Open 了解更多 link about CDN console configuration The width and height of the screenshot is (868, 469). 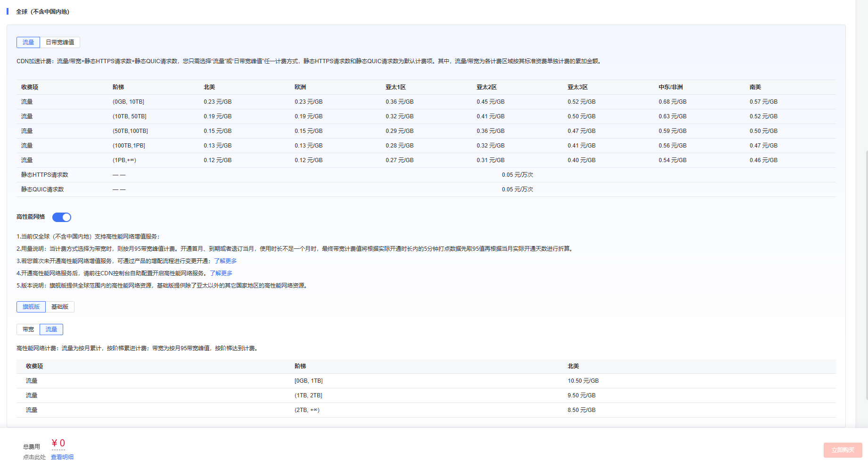pyautogui.click(x=221, y=273)
